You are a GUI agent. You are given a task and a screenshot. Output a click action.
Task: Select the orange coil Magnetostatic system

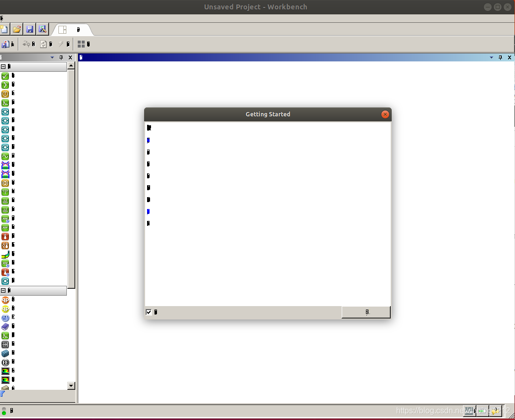click(x=5, y=183)
